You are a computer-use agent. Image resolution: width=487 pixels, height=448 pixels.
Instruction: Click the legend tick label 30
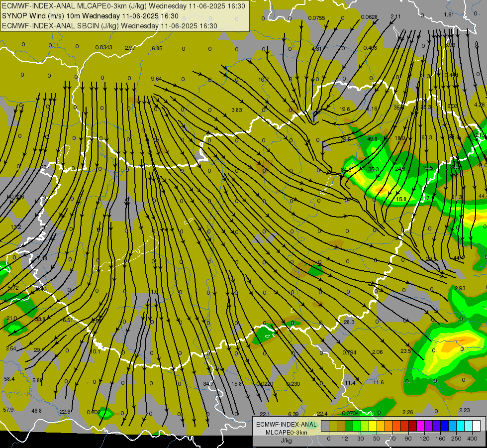(x=360, y=439)
